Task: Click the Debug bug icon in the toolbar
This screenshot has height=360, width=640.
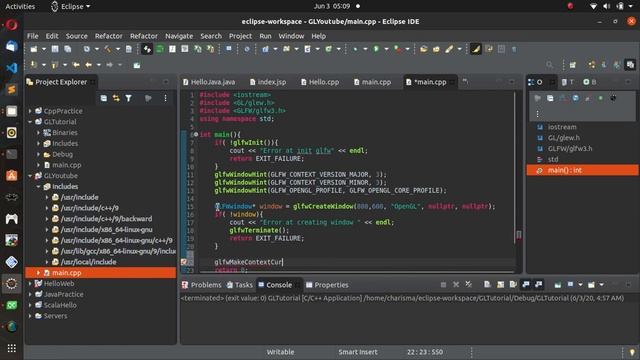Action: click(x=355, y=49)
